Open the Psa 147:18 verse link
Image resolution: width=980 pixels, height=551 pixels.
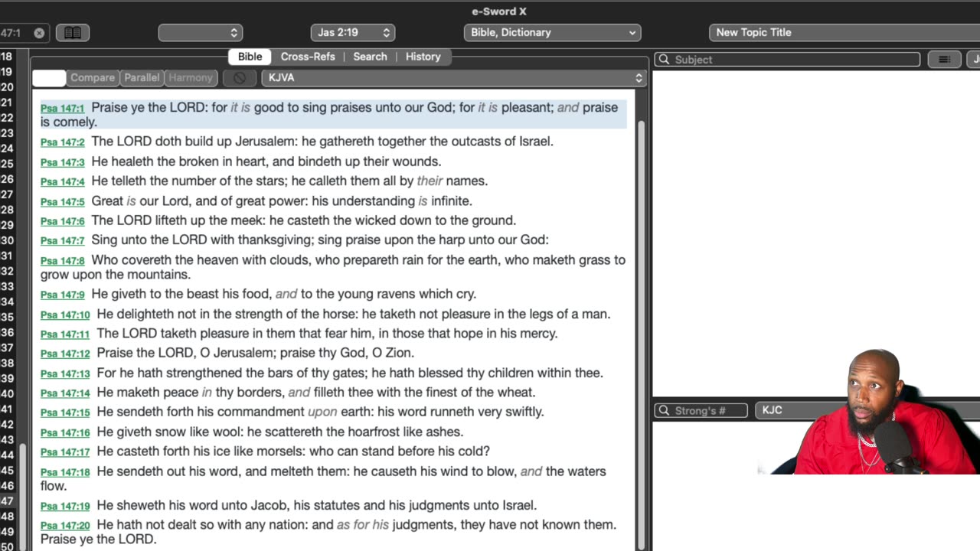tap(65, 472)
